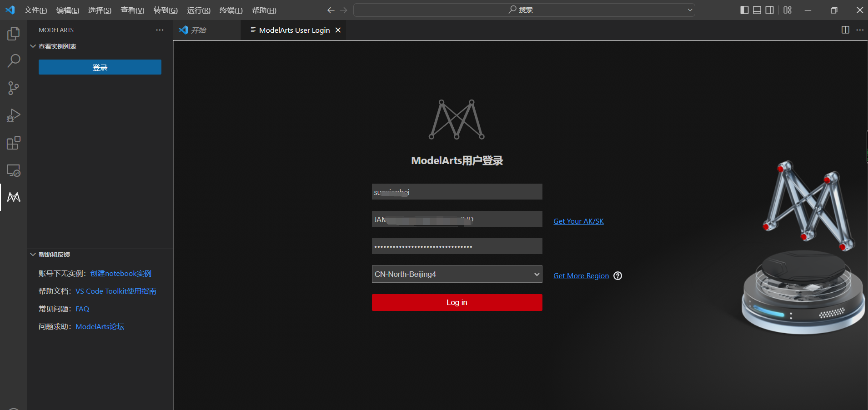Open the Search view in activity bar
The width and height of the screenshot is (868, 410).
click(14, 61)
